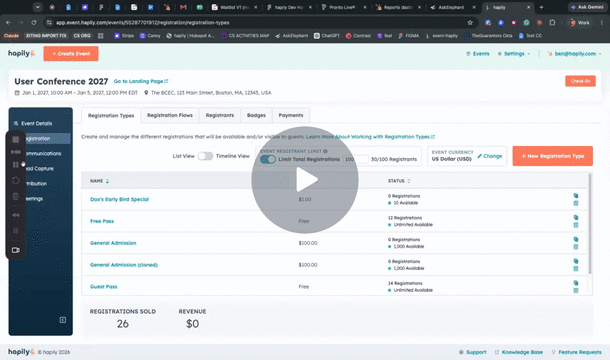Open the Events link in the header
The height and width of the screenshot is (360, 610).
[478, 54]
